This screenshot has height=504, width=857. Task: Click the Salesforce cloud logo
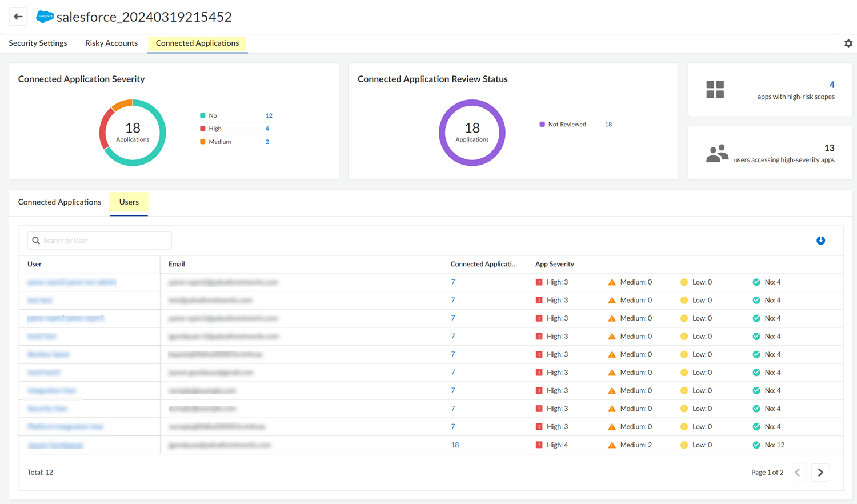click(45, 17)
